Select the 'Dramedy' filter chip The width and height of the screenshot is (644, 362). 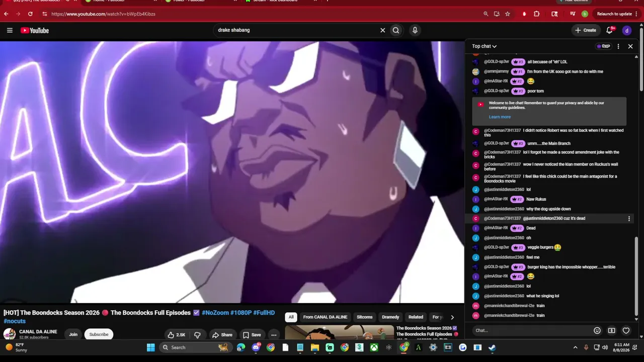(390, 317)
